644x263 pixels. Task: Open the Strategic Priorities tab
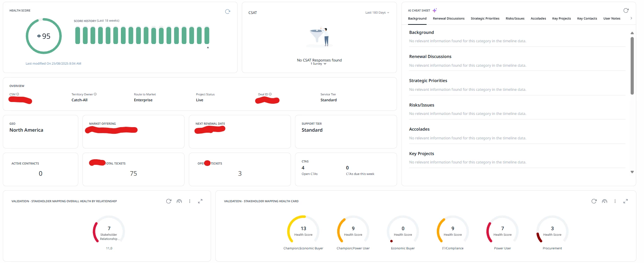click(485, 19)
